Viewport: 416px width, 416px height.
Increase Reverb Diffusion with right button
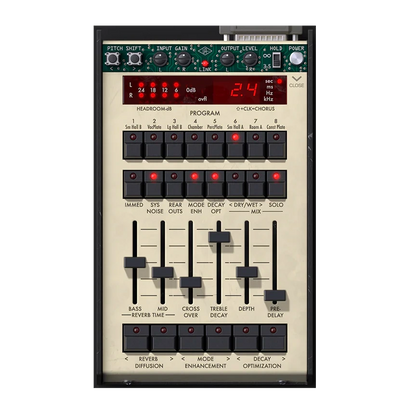(x=164, y=338)
